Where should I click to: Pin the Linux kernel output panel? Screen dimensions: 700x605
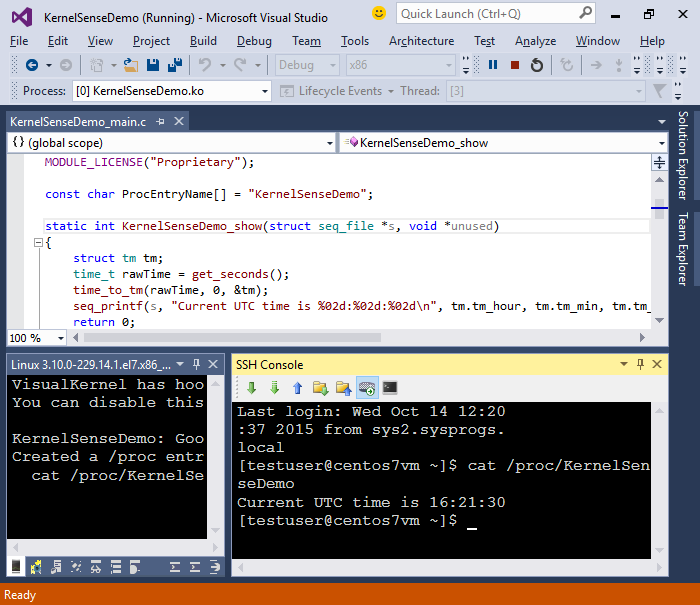coord(196,364)
